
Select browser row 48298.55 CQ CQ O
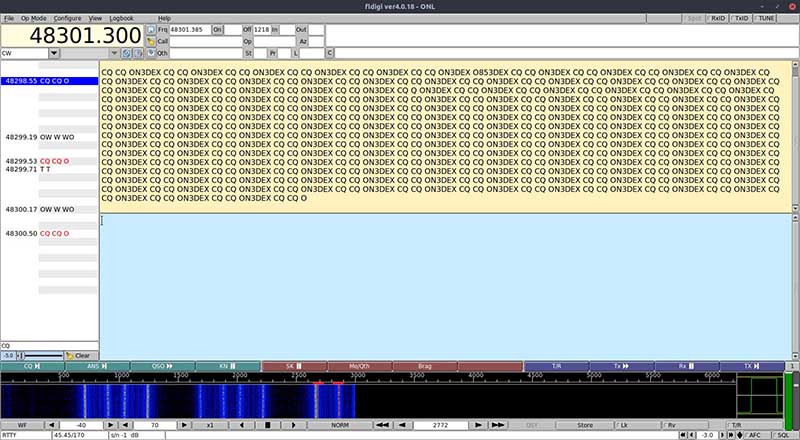(x=49, y=81)
